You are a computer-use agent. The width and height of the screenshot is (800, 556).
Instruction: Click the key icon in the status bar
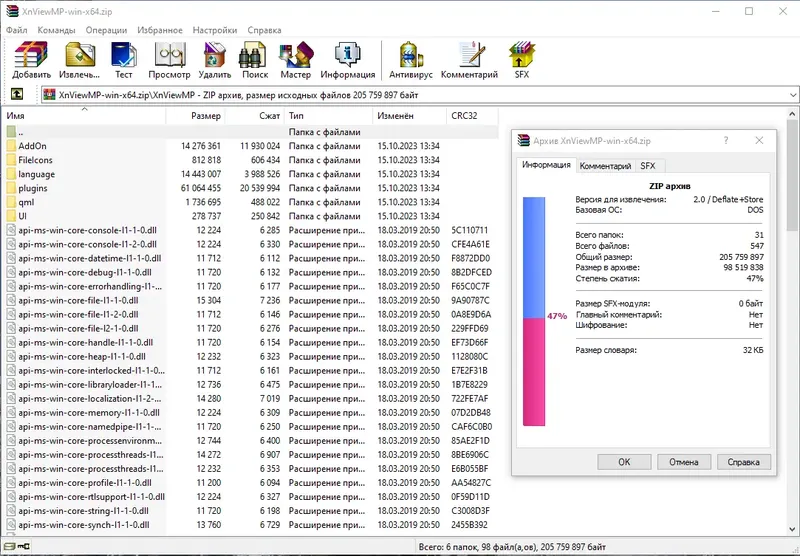[23, 546]
